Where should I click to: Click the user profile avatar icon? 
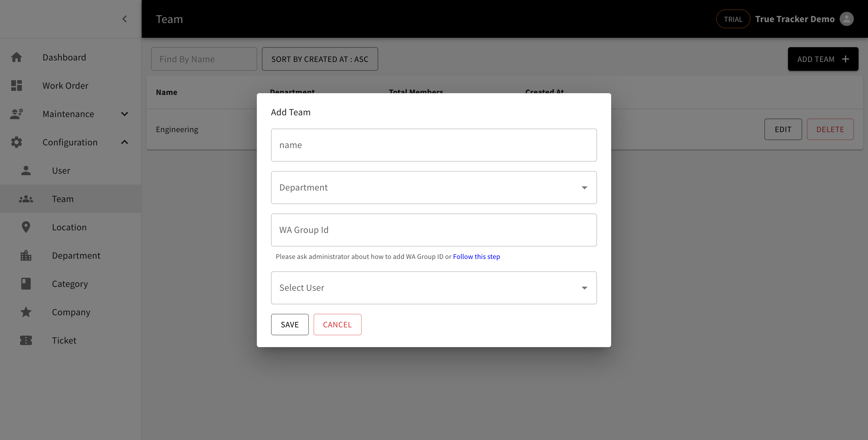(847, 19)
